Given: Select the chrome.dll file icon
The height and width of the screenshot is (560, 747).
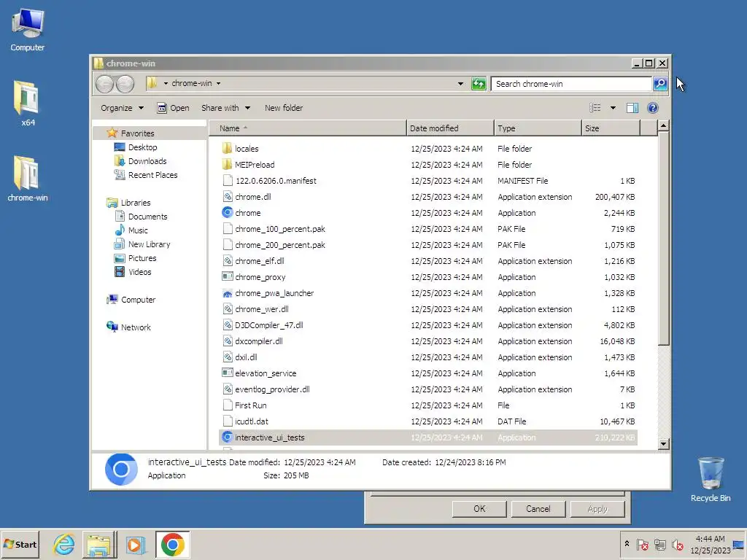Looking at the screenshot, I should [228, 197].
